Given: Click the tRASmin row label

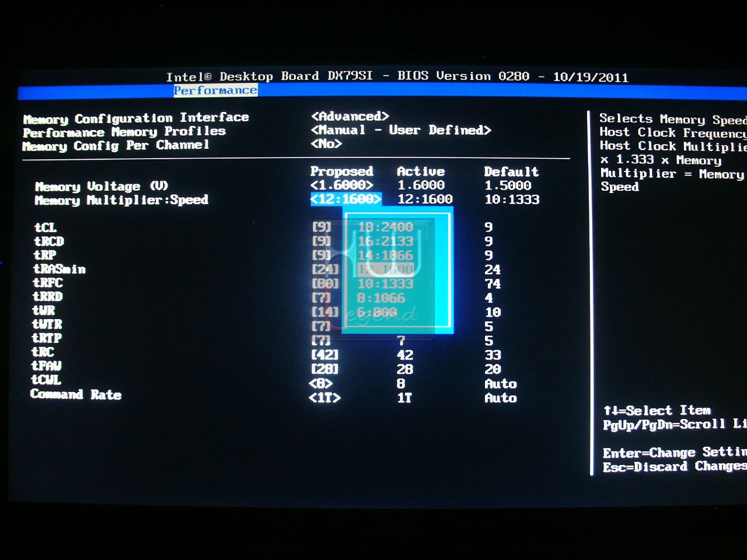Looking at the screenshot, I should (59, 269).
